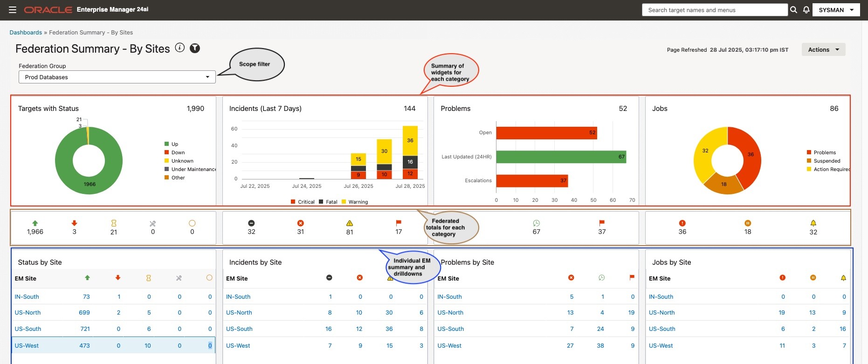Click the yellow segment labeled 36 in the Incidents chart
Image resolution: width=868 pixels, height=364 pixels.
click(x=410, y=141)
